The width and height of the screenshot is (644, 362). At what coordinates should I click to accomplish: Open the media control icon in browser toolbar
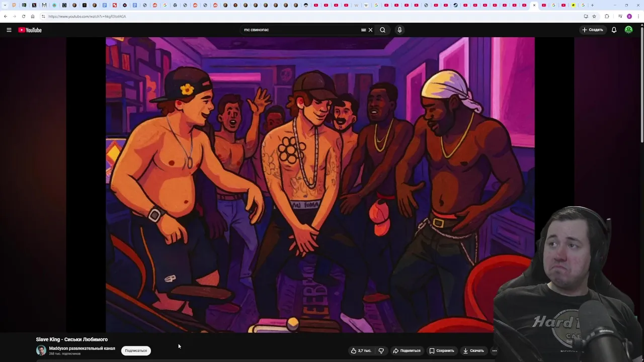click(620, 16)
